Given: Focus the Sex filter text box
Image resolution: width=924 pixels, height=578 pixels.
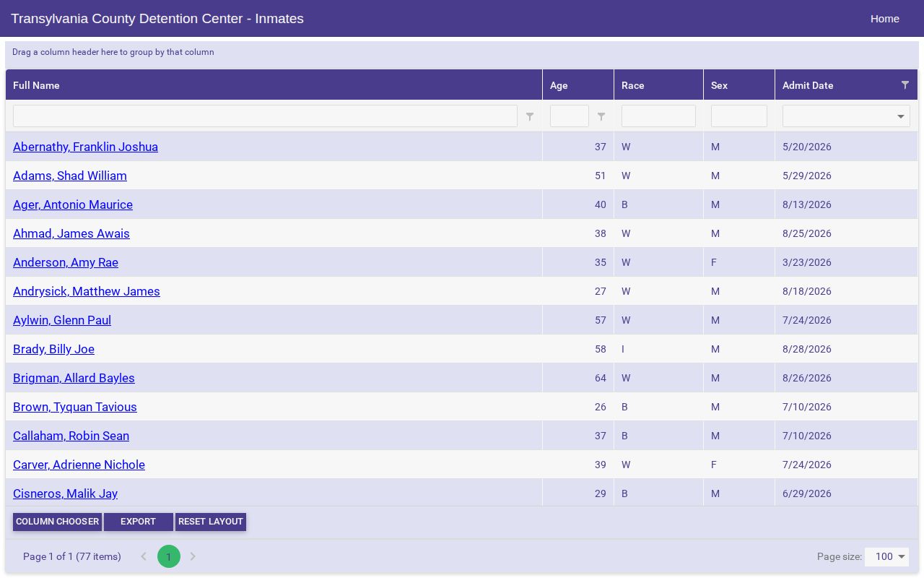Looking at the screenshot, I should (x=739, y=116).
